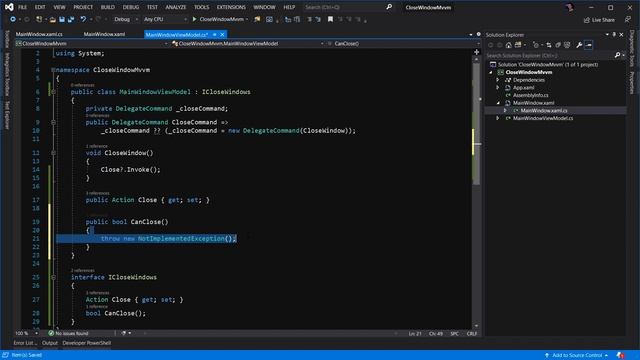Click Add to Source Control
This screenshot has width=640, height=360.
coord(577,355)
